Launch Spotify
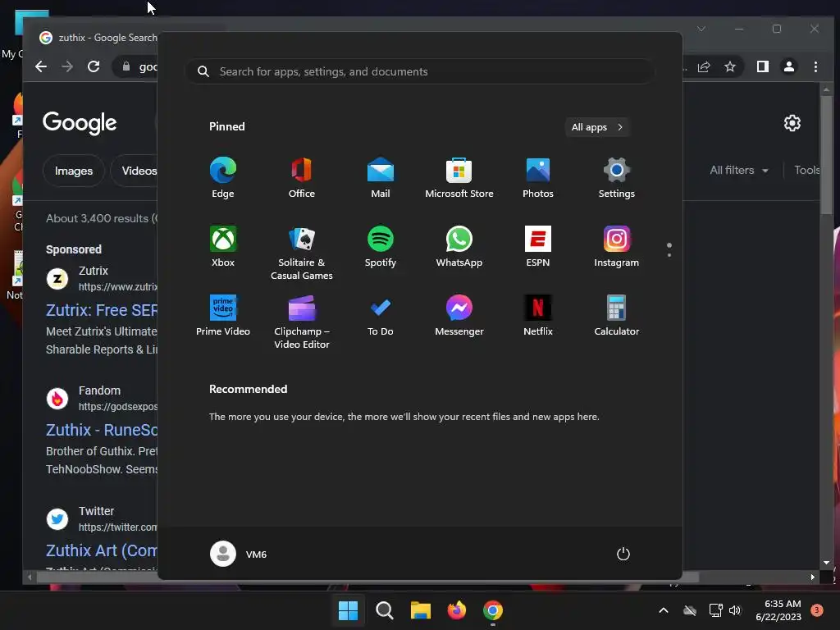The width and height of the screenshot is (840, 630). click(x=381, y=247)
